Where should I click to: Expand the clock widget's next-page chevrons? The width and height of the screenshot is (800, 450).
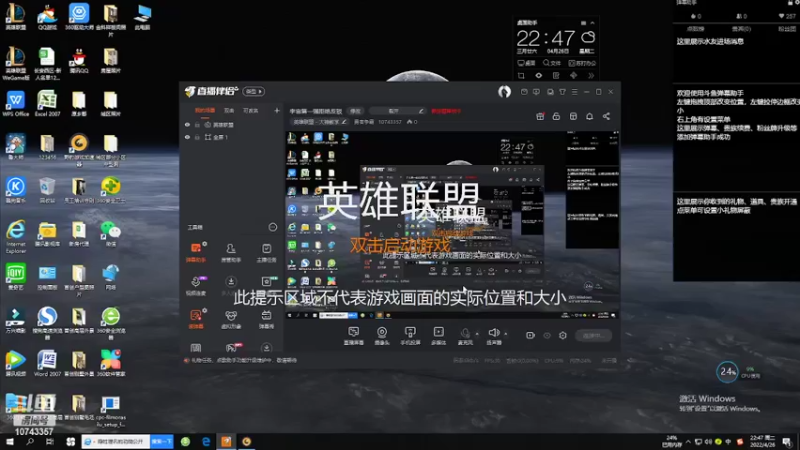pos(591,76)
